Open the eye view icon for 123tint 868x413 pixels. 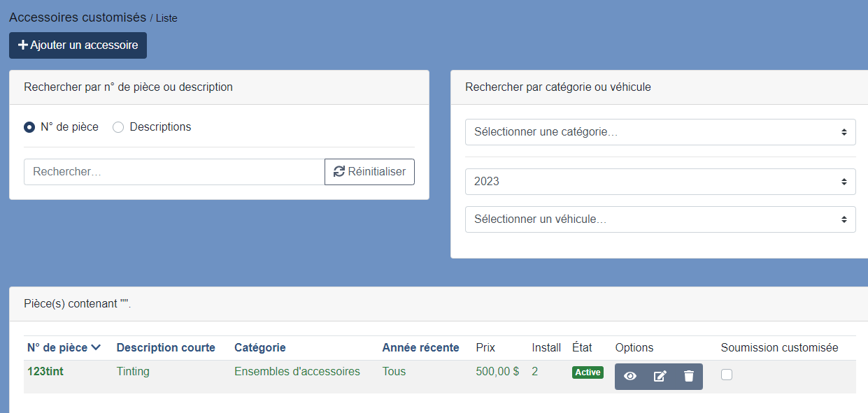pos(629,377)
